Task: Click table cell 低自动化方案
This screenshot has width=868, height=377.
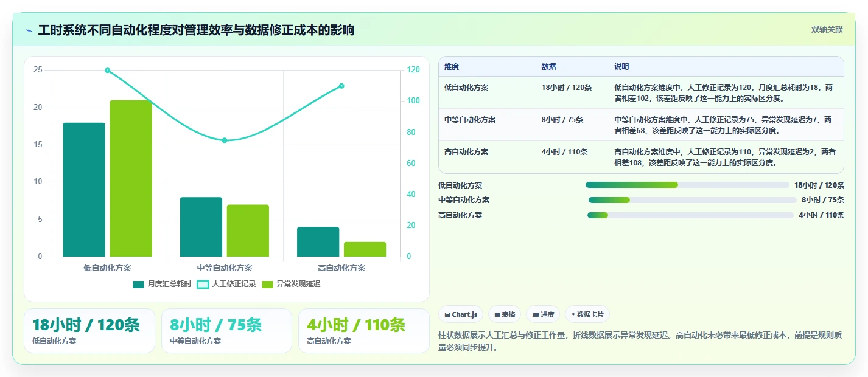Action: coord(466,88)
